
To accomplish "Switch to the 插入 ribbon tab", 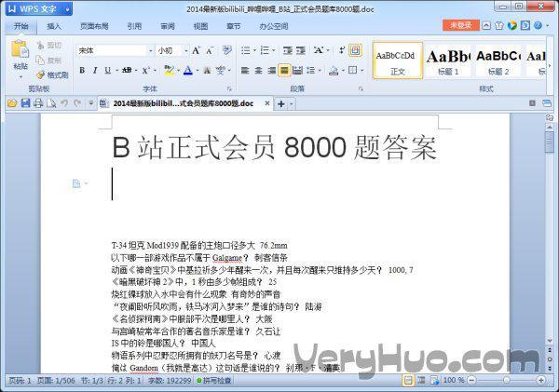I will click(x=54, y=27).
